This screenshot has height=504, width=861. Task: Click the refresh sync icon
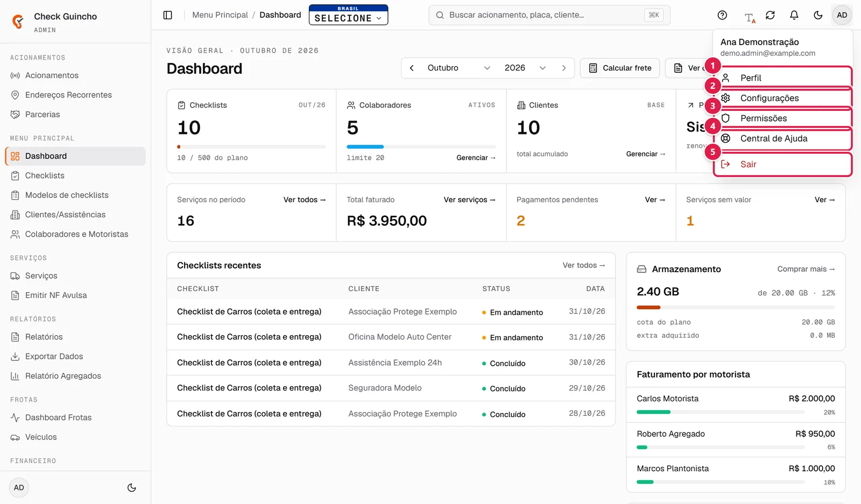pos(770,15)
